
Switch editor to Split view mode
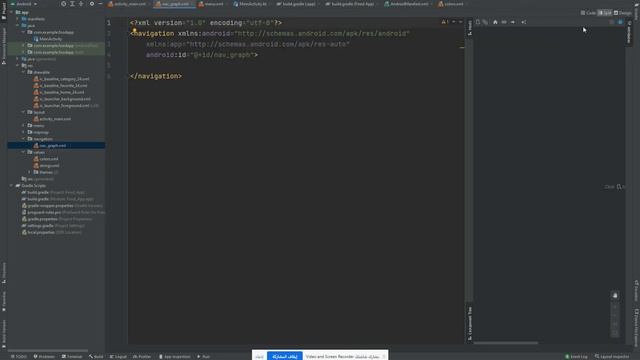[x=605, y=13]
